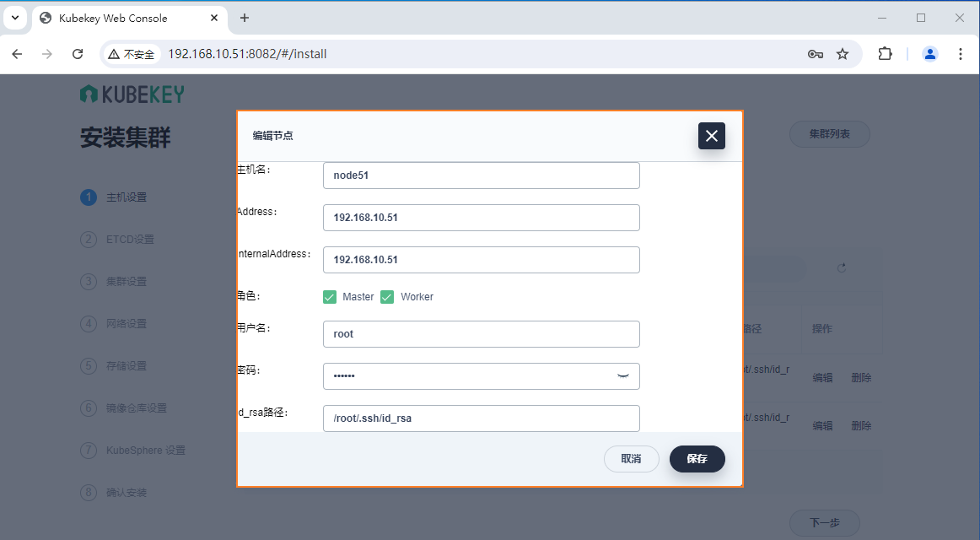Focus the Address field 192.168.10.51
The image size is (980, 540).
click(x=482, y=218)
